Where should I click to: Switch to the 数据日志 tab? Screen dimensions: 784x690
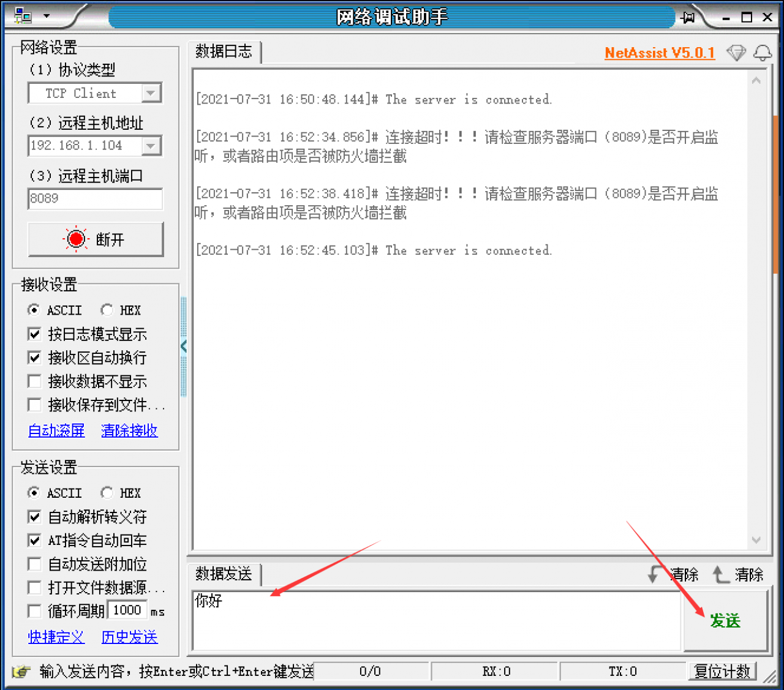coord(224,52)
